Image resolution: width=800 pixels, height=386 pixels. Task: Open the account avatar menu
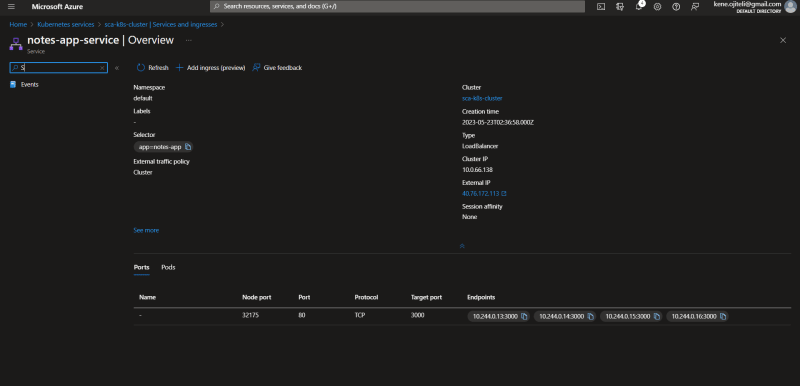pyautogui.click(x=790, y=7)
